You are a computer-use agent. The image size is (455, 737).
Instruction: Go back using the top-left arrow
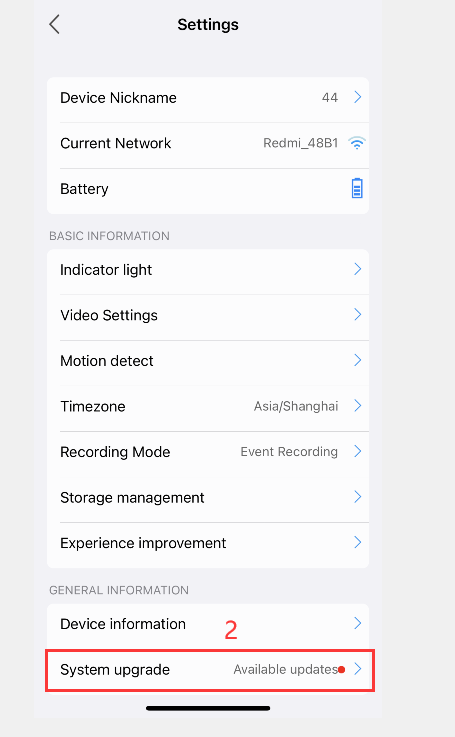click(x=55, y=24)
